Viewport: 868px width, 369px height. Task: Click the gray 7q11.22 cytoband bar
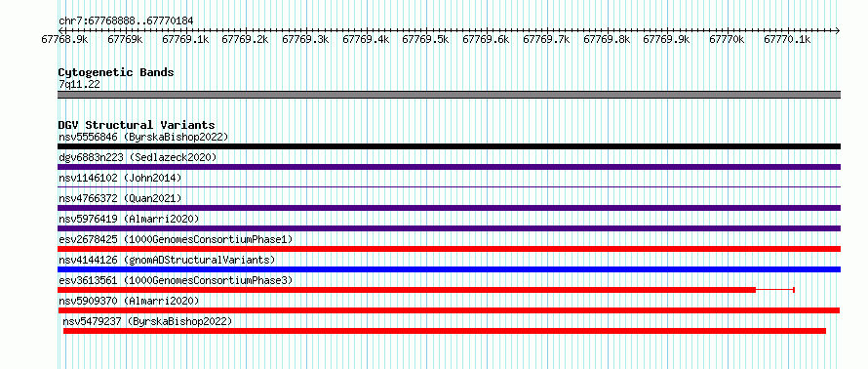[449, 95]
